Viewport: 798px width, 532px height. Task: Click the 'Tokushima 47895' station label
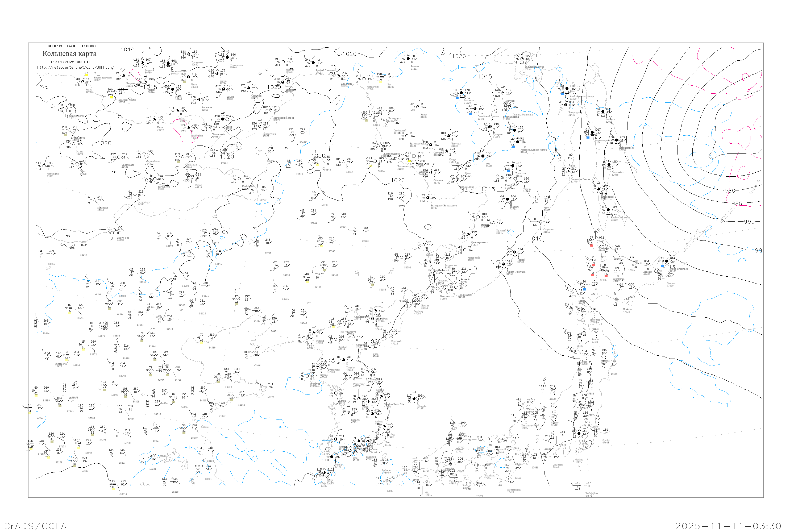[490, 476]
